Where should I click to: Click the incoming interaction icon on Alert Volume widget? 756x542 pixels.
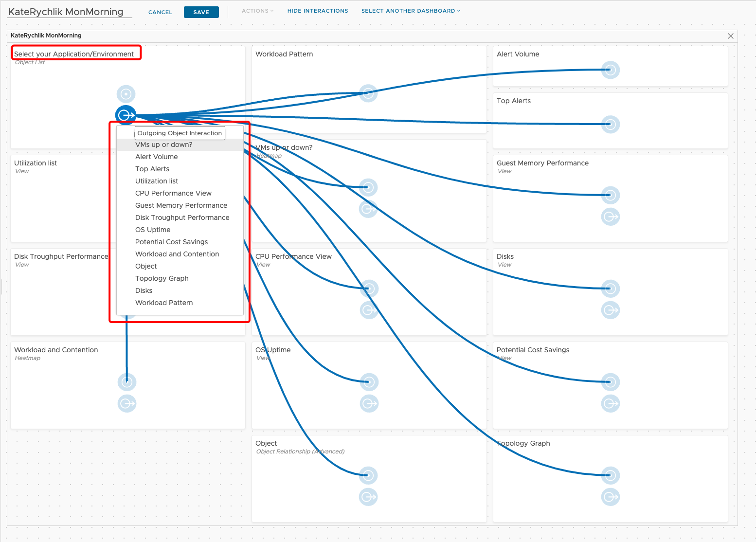click(610, 70)
